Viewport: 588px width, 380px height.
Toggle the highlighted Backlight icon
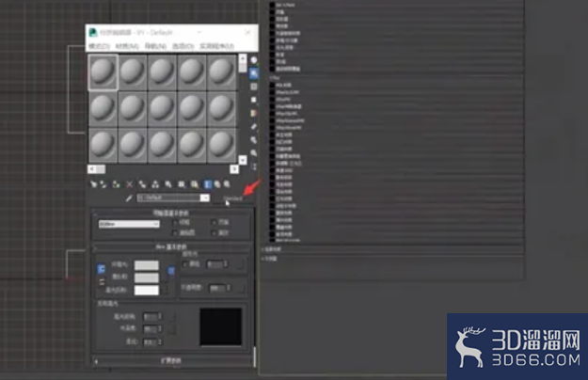point(254,73)
